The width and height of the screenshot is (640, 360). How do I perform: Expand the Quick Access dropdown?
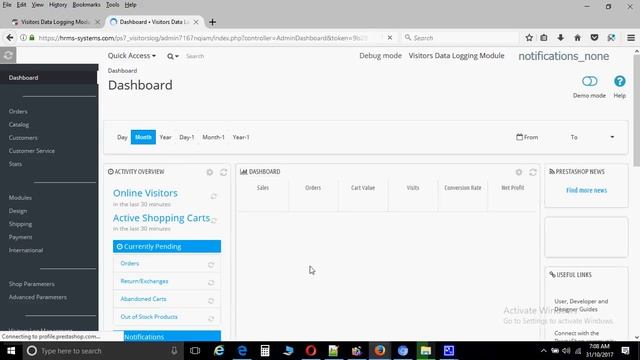tap(131, 56)
